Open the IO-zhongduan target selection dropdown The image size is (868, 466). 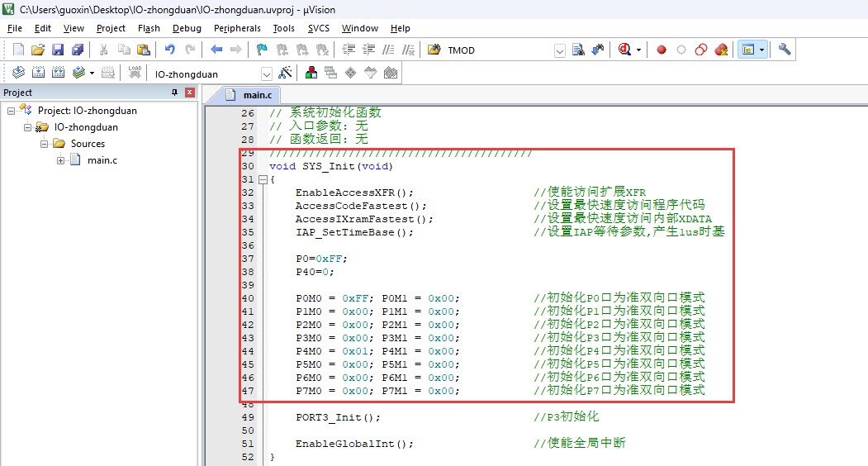(x=267, y=74)
